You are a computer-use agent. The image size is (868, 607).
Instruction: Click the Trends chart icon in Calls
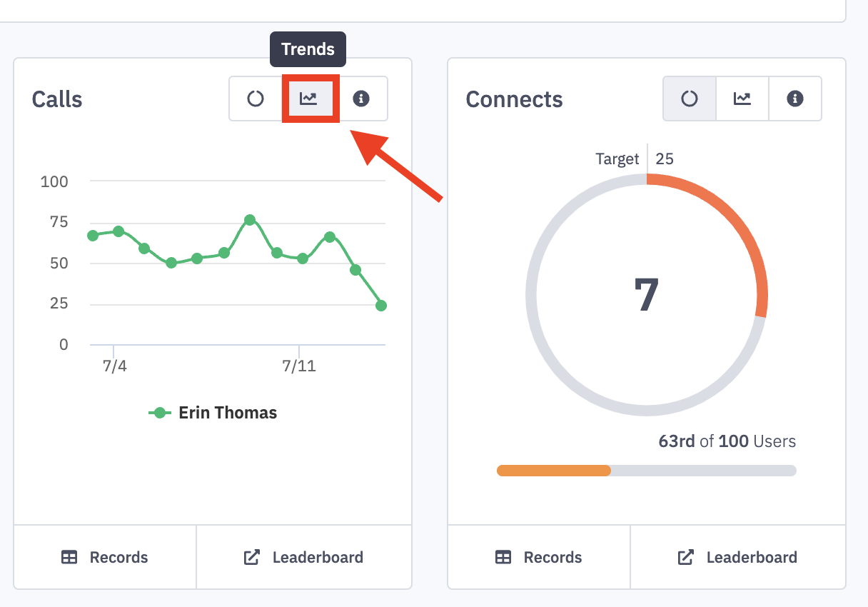(308, 99)
